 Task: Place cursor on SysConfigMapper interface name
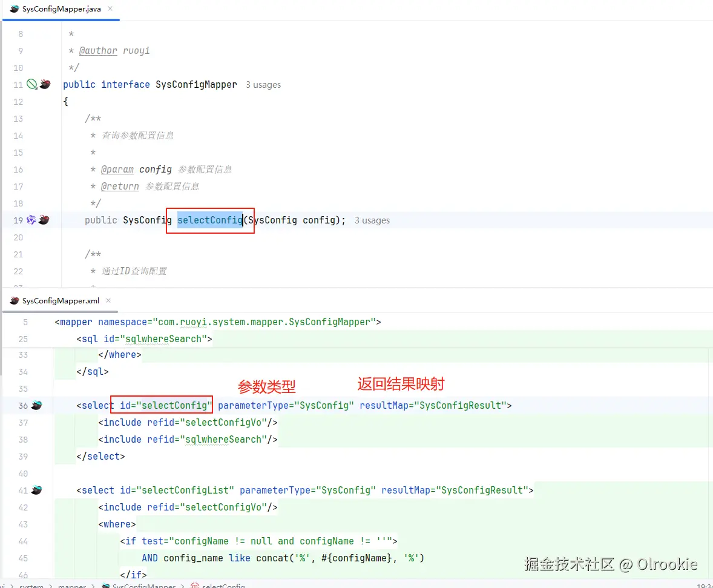(x=196, y=85)
